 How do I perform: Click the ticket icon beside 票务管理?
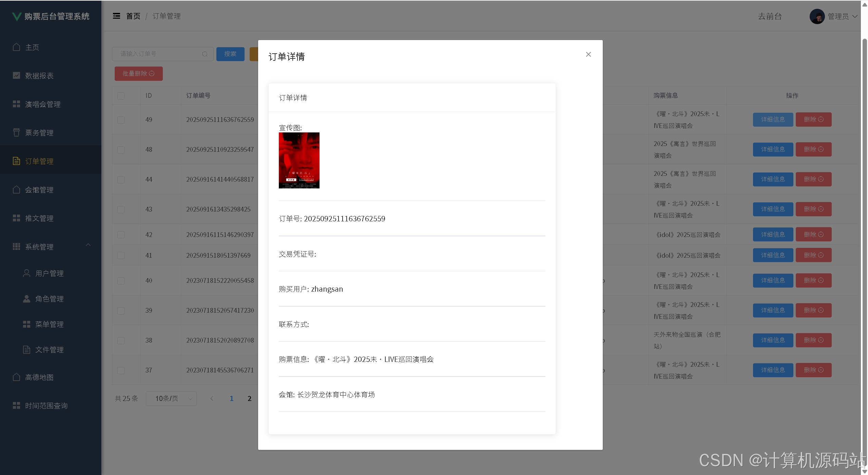point(16,132)
